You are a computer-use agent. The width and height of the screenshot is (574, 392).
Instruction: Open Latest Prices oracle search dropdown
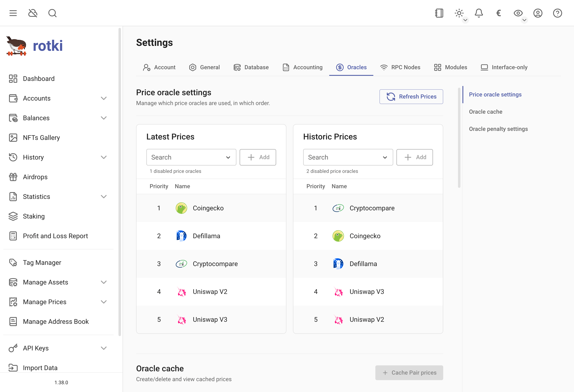[x=191, y=157]
